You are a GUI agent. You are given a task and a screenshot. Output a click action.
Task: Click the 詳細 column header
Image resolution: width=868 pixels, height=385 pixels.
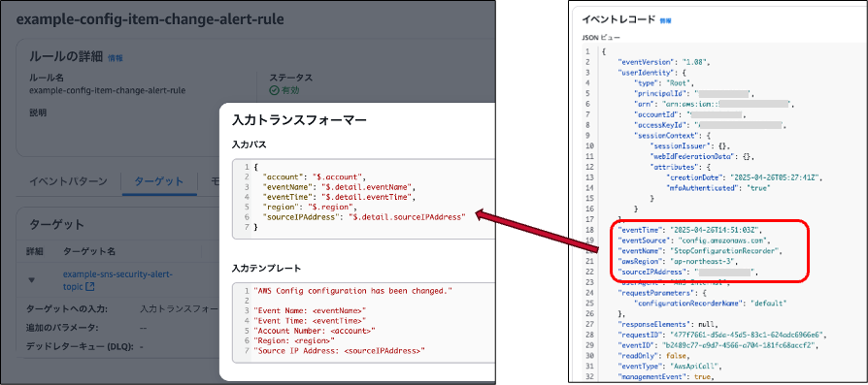35,252
